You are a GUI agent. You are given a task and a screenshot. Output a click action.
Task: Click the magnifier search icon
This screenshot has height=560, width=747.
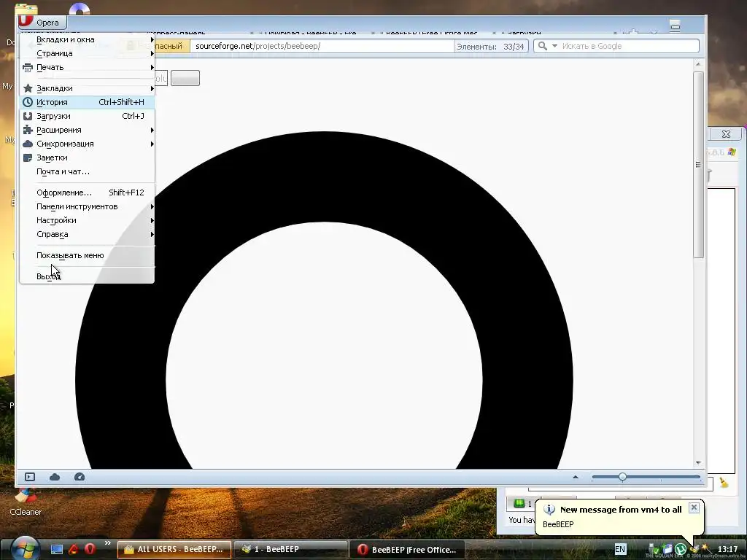click(543, 46)
